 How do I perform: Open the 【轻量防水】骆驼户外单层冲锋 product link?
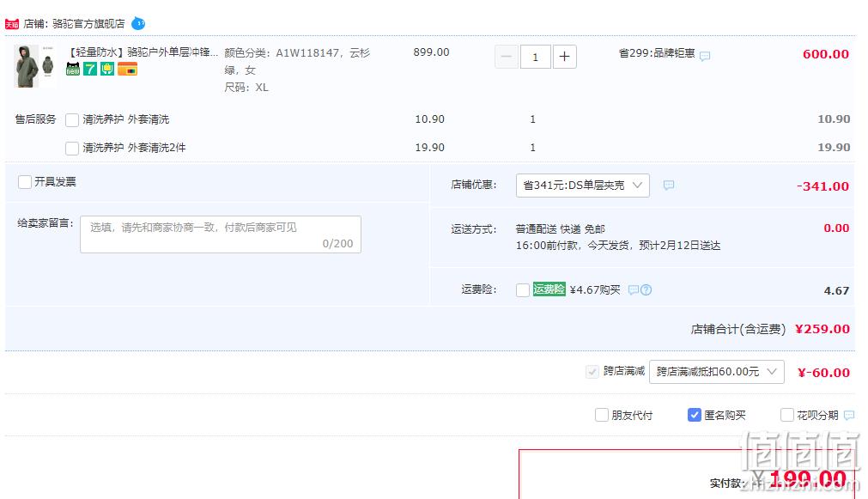(x=143, y=52)
